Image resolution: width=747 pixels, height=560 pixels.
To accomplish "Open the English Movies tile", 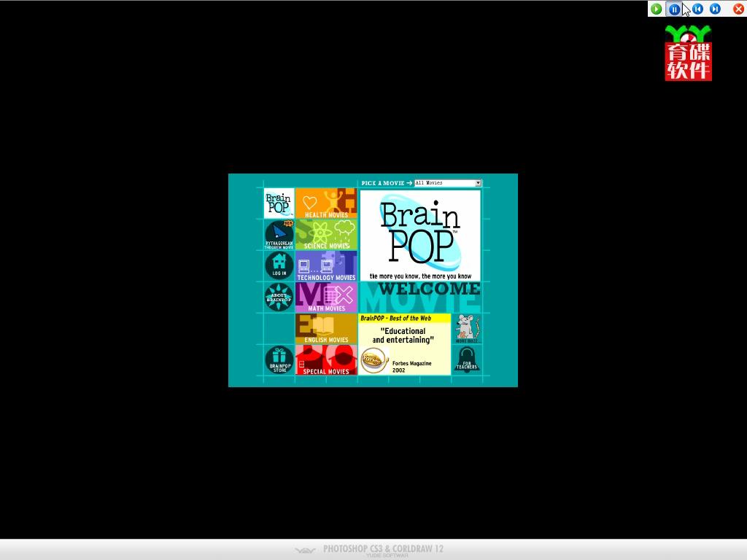I will pyautogui.click(x=326, y=329).
